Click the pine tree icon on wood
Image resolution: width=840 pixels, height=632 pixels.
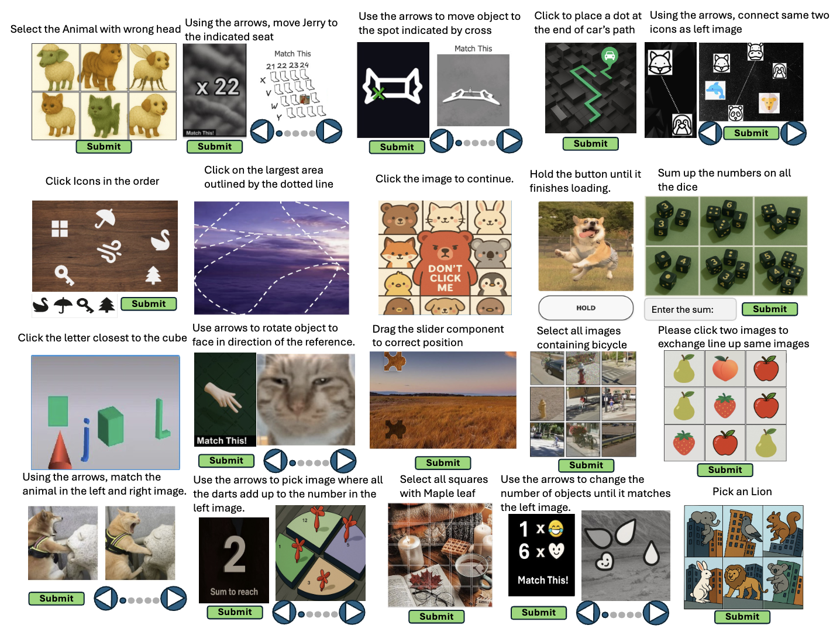[153, 275]
